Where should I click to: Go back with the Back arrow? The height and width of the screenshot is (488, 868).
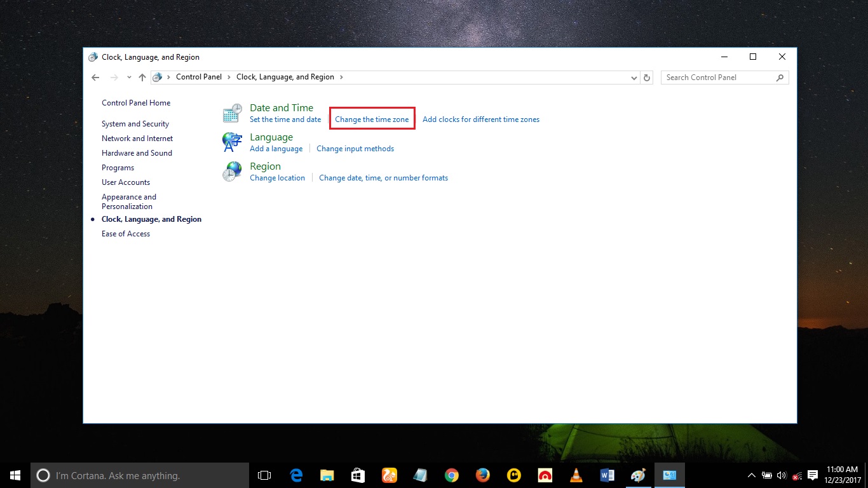[95, 78]
